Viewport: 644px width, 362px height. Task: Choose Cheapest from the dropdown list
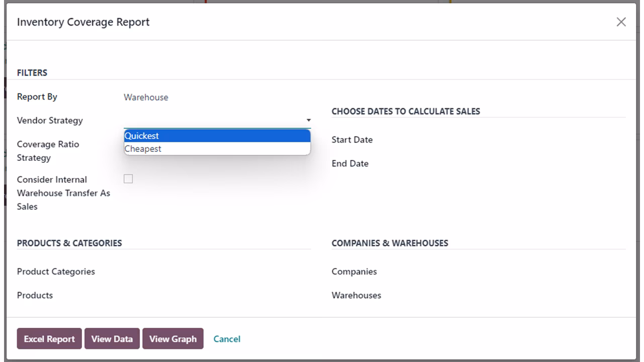pos(217,149)
